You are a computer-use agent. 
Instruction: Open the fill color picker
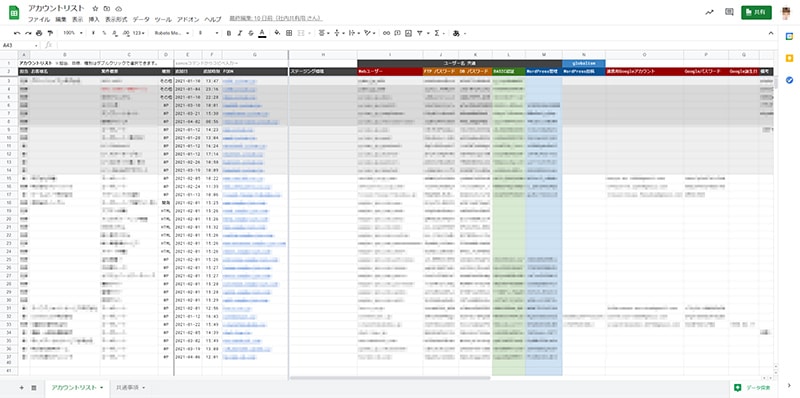click(x=277, y=33)
